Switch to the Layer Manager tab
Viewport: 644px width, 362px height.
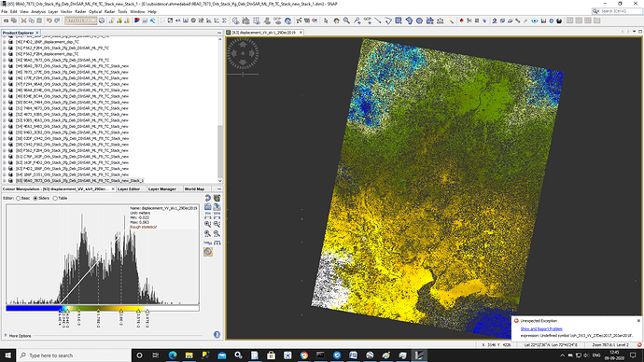(162, 188)
